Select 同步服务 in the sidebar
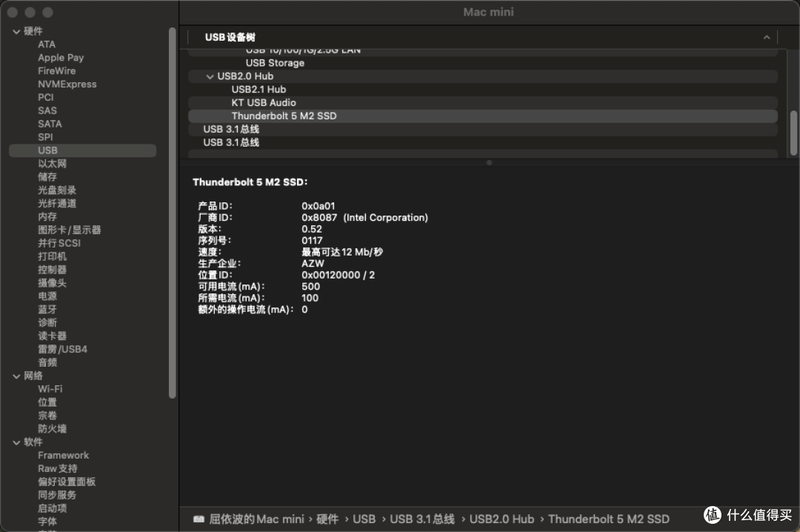800x532 pixels. 56,496
